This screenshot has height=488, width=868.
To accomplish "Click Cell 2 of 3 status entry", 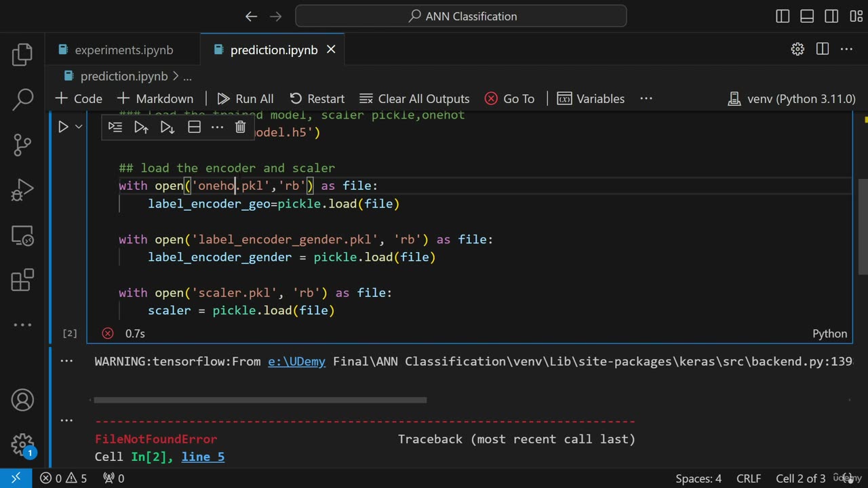I will point(801,479).
